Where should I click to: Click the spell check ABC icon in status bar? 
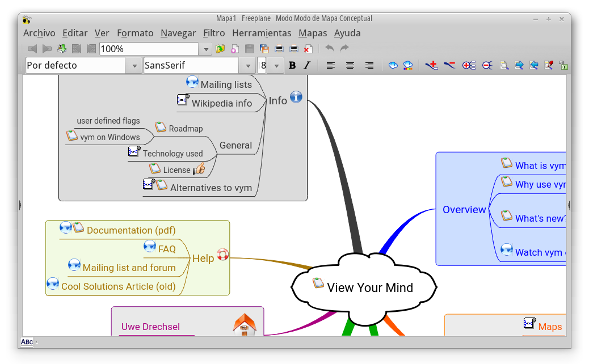point(27,342)
